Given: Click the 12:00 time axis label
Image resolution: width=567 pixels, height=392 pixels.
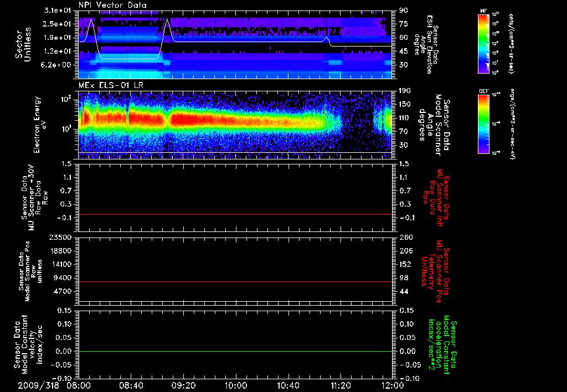Looking at the screenshot, I should pos(393,385).
